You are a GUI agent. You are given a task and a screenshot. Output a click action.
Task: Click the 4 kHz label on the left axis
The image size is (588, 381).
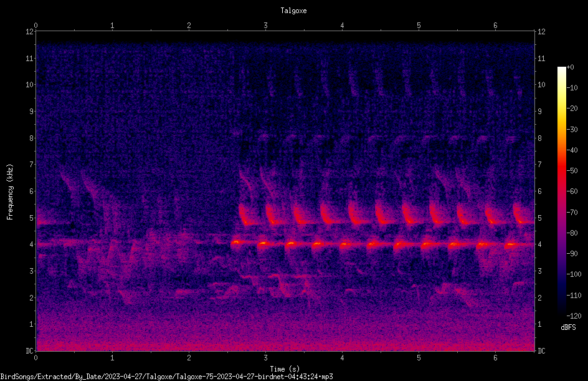pyautogui.click(x=32, y=244)
